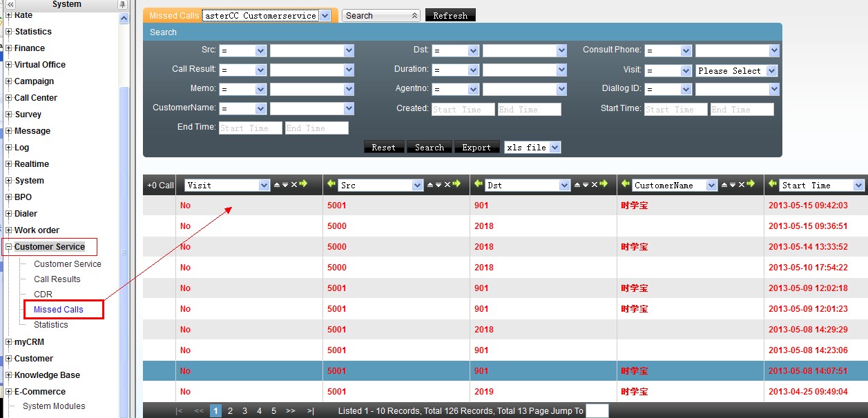Expand the Knowledge Base tree node
This screenshot has height=418, width=868.
pos(8,375)
